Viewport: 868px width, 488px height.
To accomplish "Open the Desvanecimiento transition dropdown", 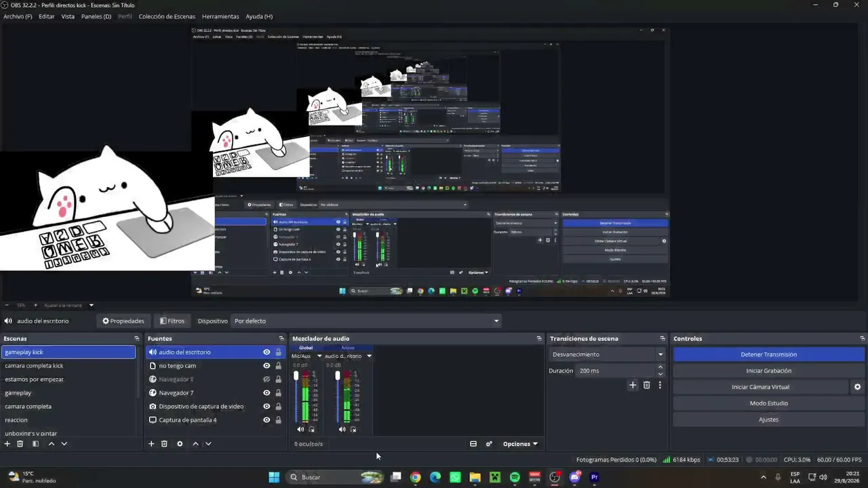I will pos(608,354).
